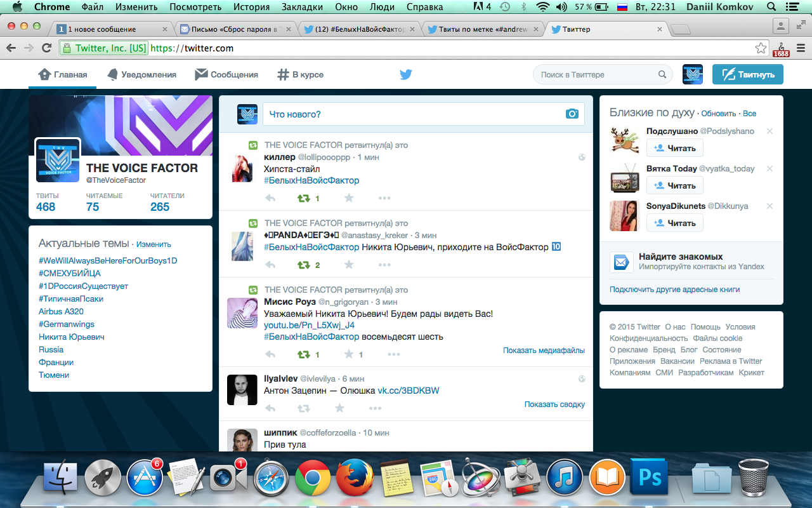Retweet the Мисис Роуз tweet

point(304,354)
